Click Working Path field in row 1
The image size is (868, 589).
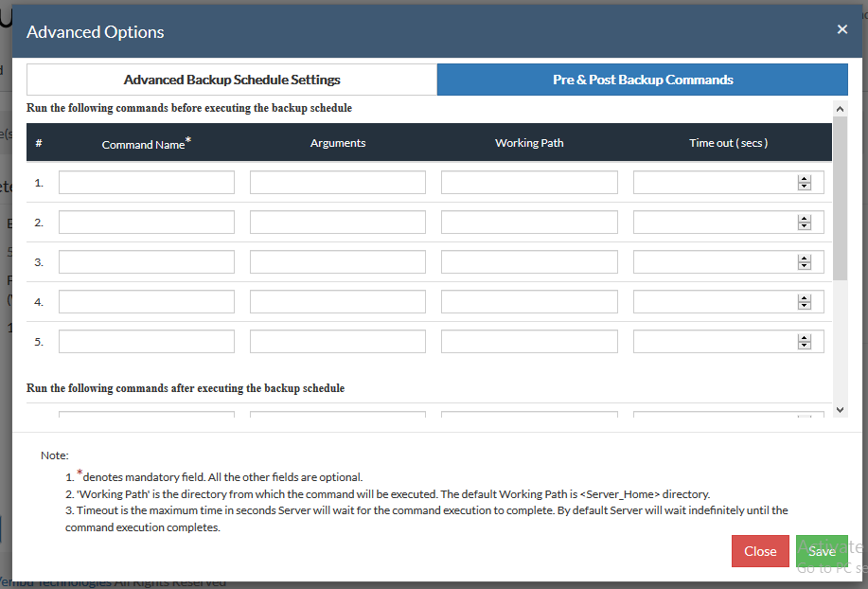529,182
